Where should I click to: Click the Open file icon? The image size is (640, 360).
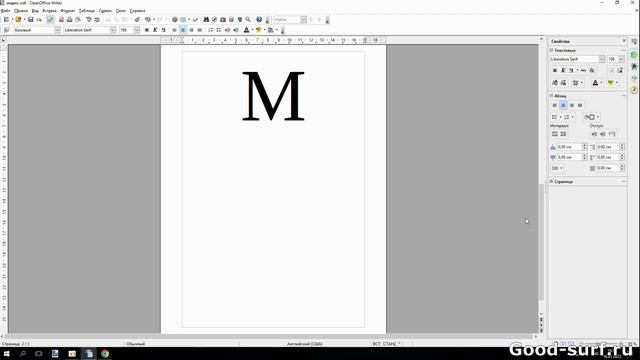[18, 20]
